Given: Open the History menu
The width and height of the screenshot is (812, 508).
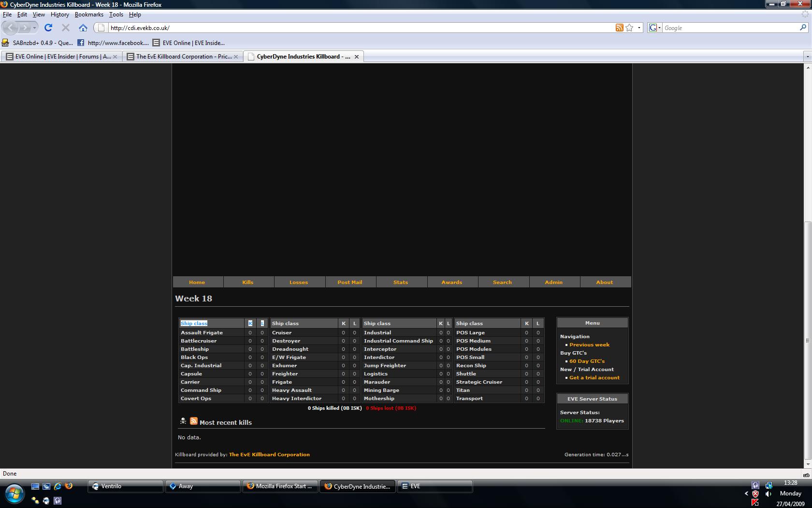Looking at the screenshot, I should tap(60, 15).
